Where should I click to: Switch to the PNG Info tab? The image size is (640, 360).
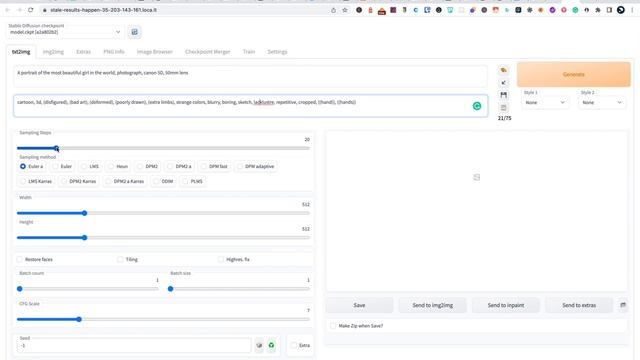point(114,52)
